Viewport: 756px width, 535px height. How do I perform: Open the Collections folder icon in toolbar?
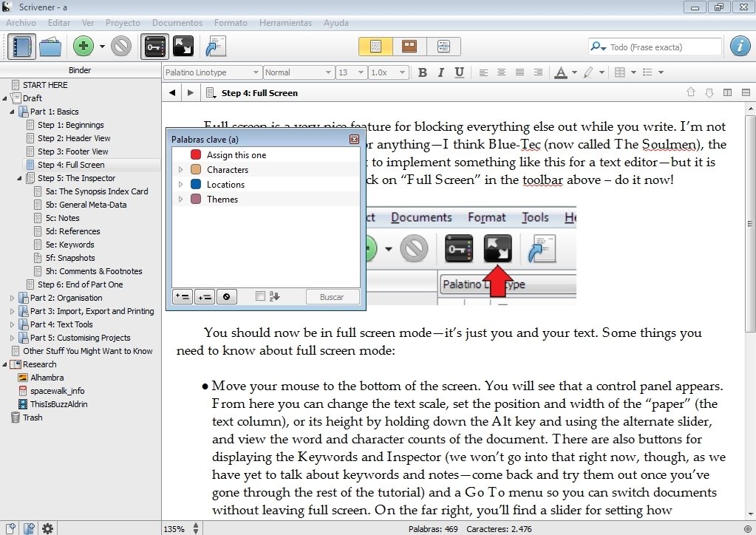click(50, 47)
